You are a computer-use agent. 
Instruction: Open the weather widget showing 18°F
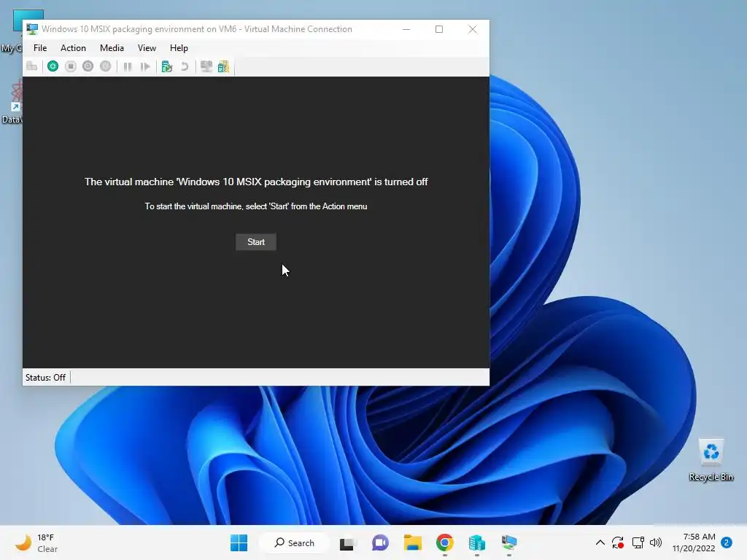36,542
